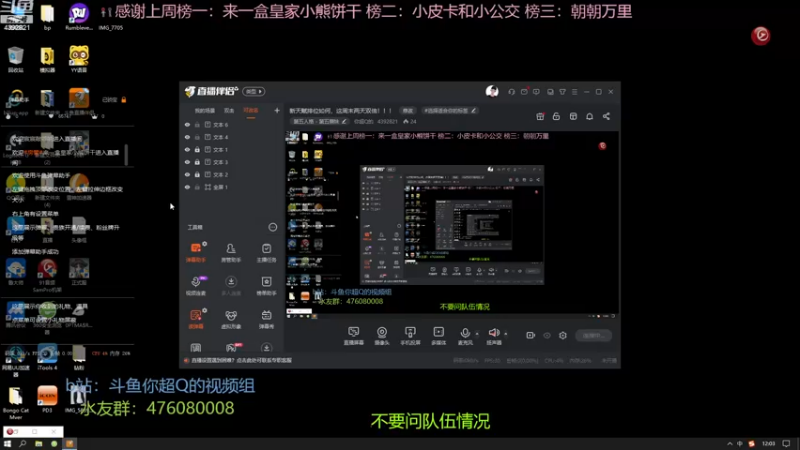
Task: Open the 房管助手 tool
Action: point(231,252)
